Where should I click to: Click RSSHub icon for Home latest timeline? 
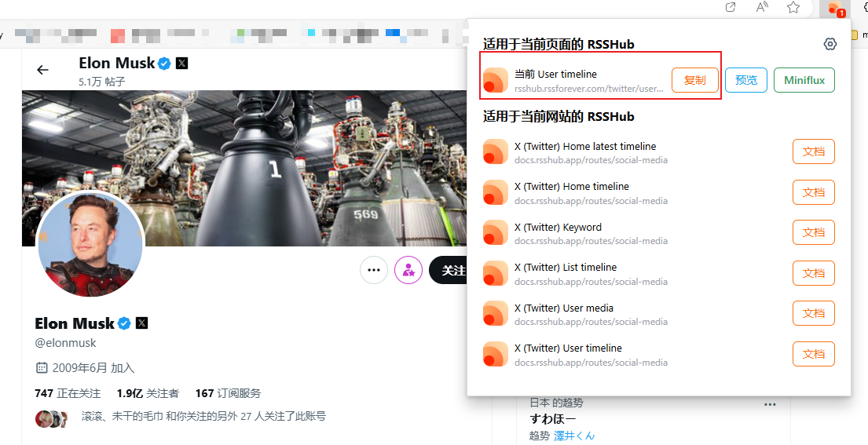pos(496,152)
